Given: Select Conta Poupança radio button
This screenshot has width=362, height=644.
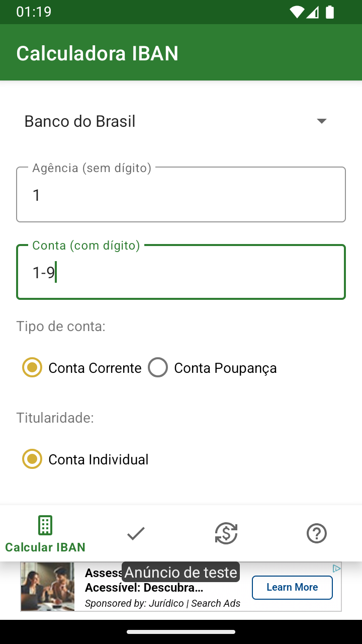Looking at the screenshot, I should [158, 368].
